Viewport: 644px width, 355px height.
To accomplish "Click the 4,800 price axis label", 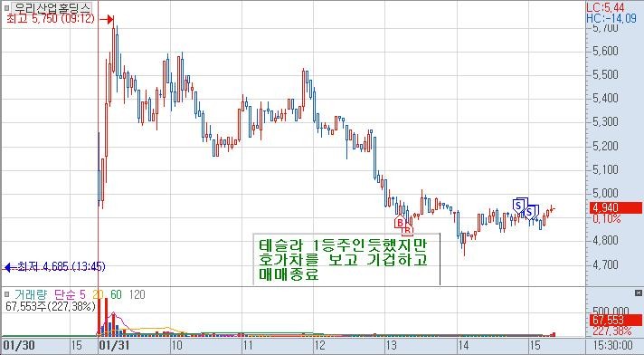I will tap(605, 240).
